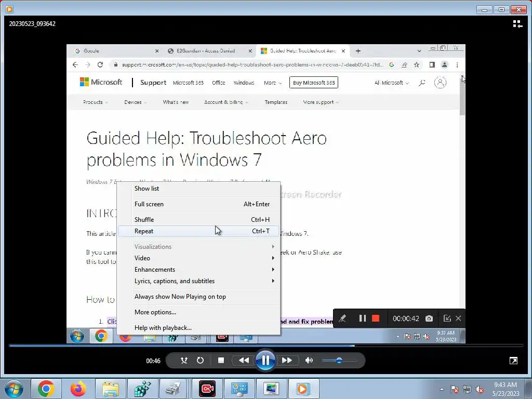532x399 pixels.
Task: Expand Products dropdown in video page
Action: pos(96,102)
